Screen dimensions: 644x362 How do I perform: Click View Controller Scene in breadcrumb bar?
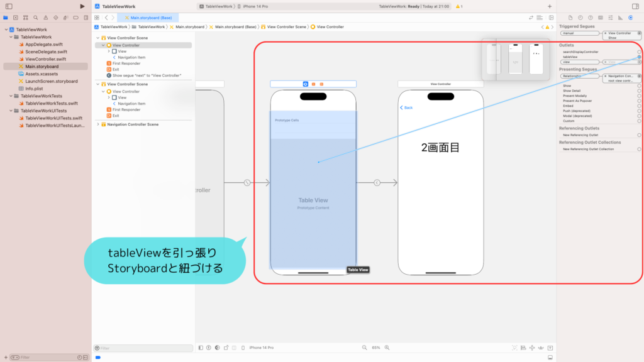click(284, 26)
